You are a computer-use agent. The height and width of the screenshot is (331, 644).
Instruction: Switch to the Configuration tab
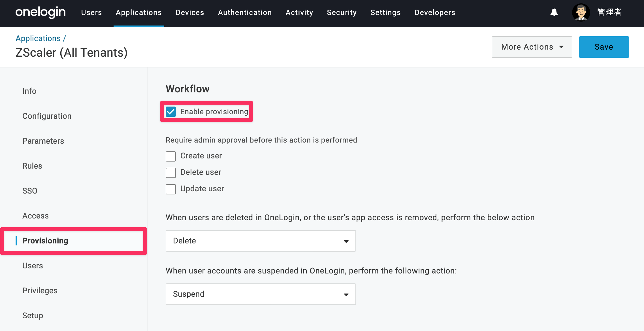47,116
